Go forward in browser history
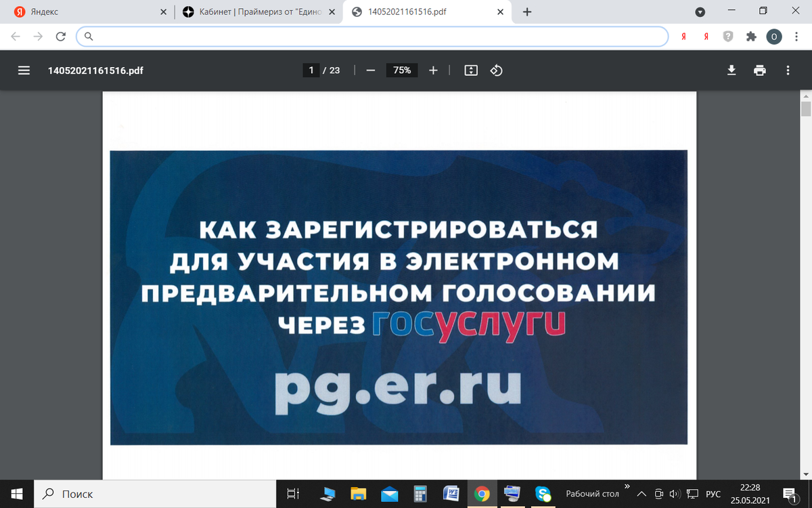Screen dimensions: 812x508 point(38,37)
